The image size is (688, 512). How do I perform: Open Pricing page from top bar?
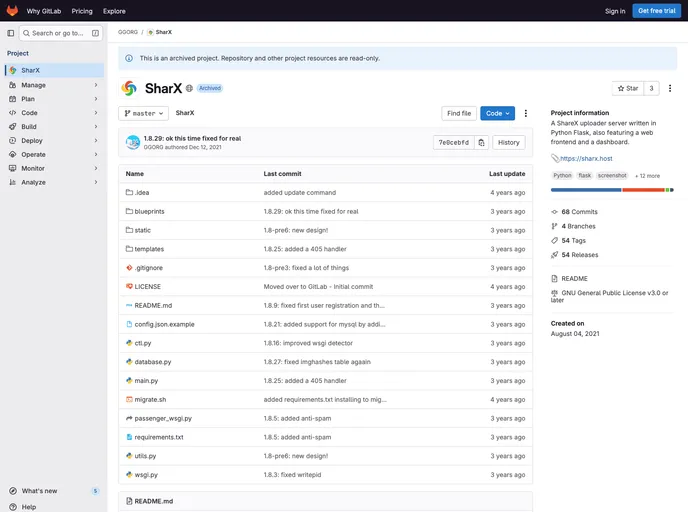pyautogui.click(x=82, y=11)
